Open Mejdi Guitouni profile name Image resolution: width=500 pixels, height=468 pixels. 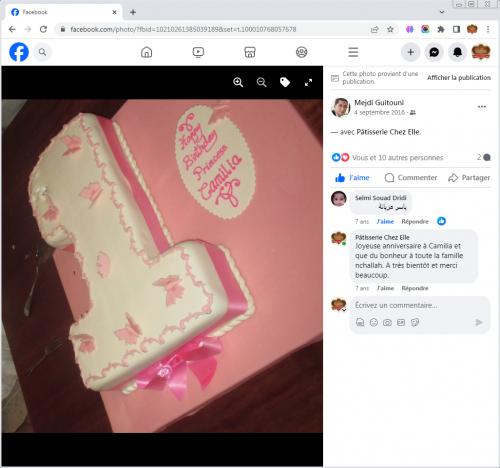(379, 102)
